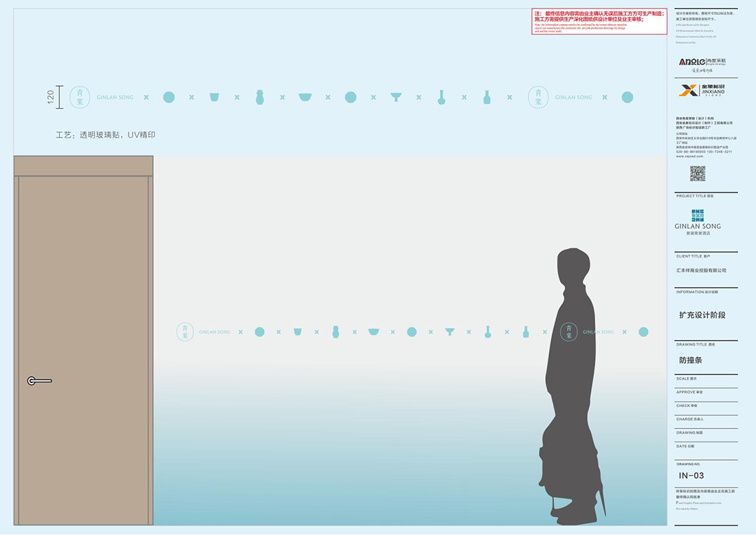Click the wide bowl icon on the glass wall

[374, 332]
